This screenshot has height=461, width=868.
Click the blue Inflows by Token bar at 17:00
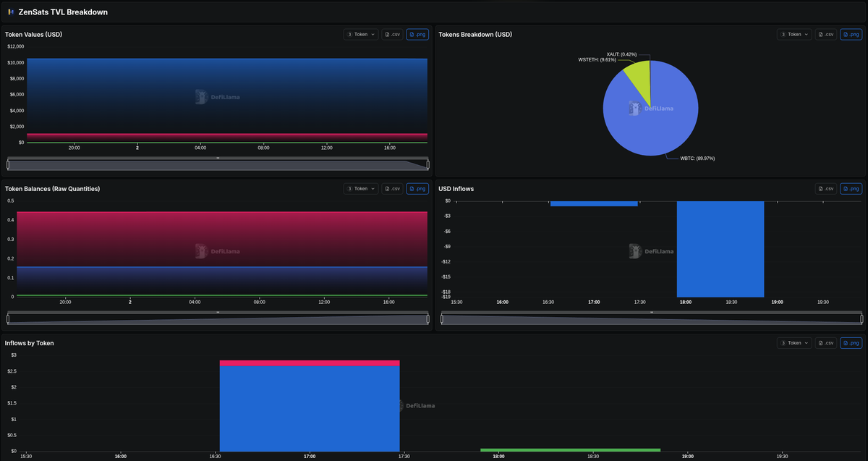point(310,409)
